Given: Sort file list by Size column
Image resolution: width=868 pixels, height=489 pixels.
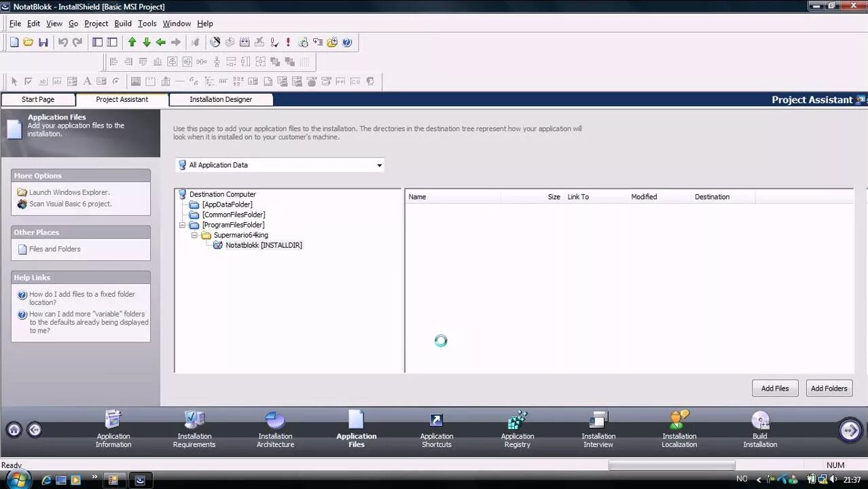Looking at the screenshot, I should pyautogui.click(x=532, y=197).
